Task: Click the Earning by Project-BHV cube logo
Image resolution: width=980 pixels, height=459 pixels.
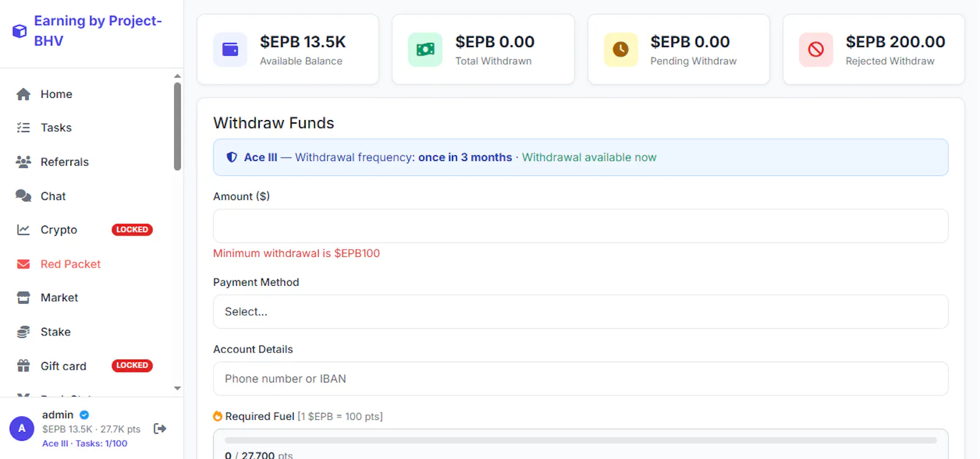Action: (x=20, y=31)
